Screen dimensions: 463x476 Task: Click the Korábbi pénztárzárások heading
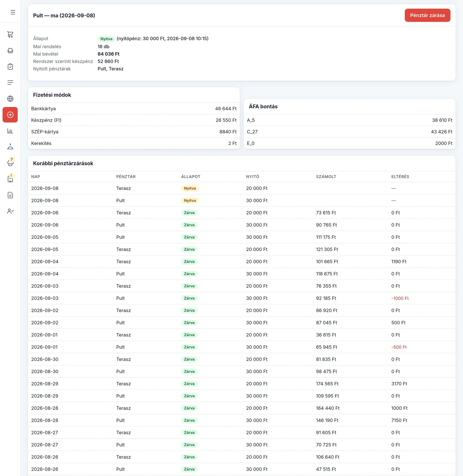coord(63,163)
